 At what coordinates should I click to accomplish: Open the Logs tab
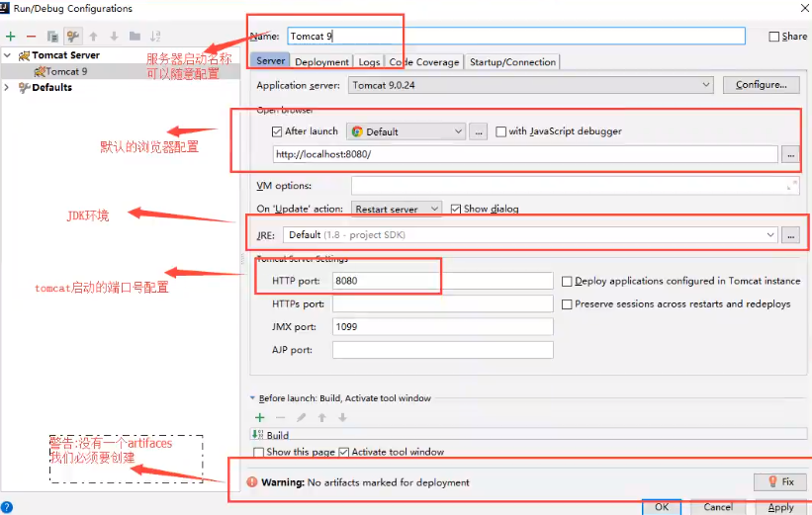click(369, 61)
